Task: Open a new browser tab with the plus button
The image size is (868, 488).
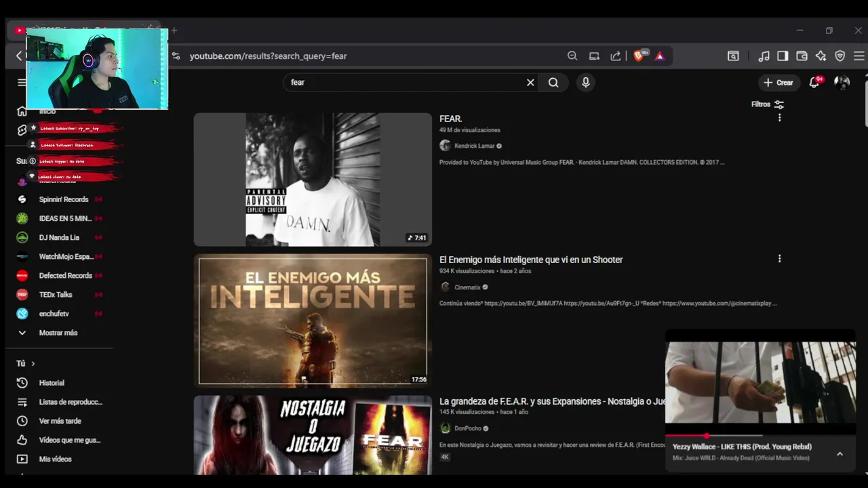Action: tap(174, 30)
